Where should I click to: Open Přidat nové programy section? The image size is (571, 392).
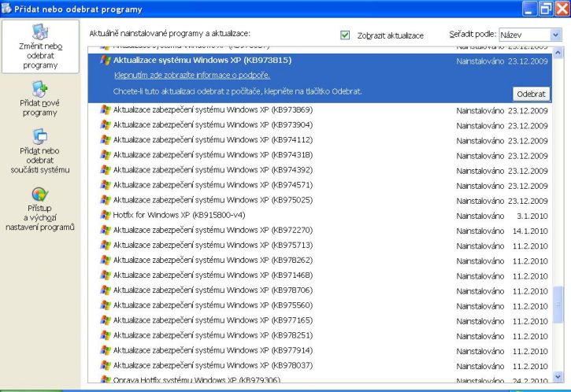(x=39, y=98)
